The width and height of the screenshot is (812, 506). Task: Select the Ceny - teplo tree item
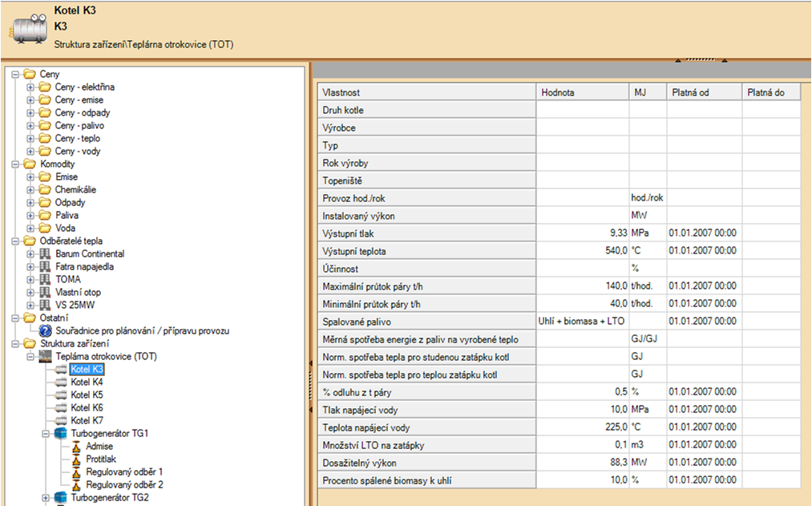click(78, 138)
